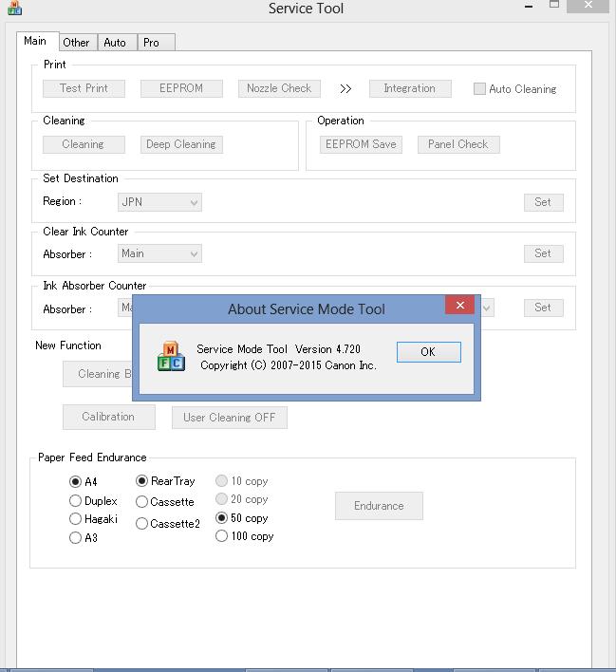Image resolution: width=616 pixels, height=672 pixels.
Task: Select the Main tab
Action: coord(37,41)
